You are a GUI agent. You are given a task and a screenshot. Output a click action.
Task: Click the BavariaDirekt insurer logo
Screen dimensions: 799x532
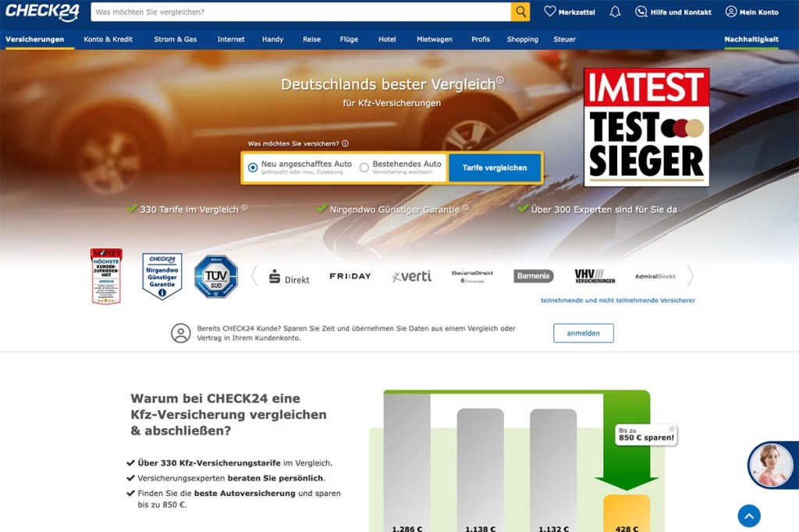[x=472, y=276]
